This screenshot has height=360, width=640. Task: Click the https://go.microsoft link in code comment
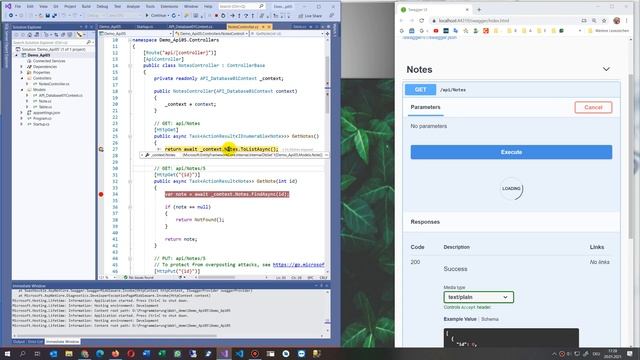click(x=298, y=264)
